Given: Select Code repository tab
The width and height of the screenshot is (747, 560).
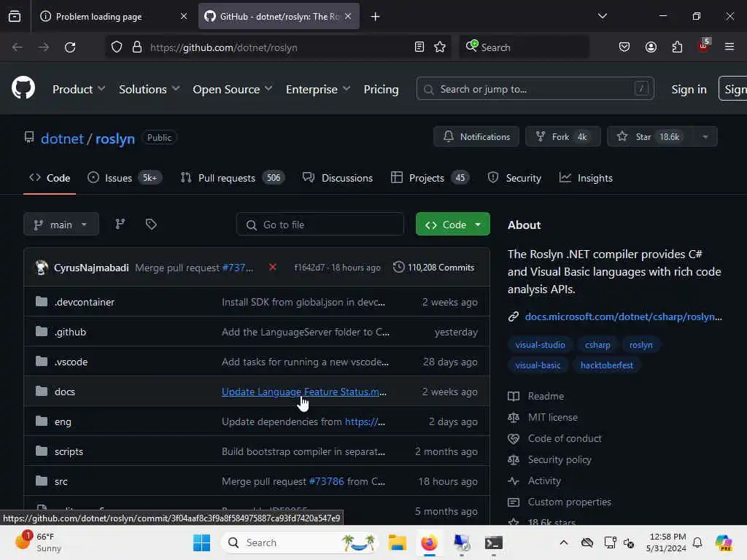Looking at the screenshot, I should point(50,178).
